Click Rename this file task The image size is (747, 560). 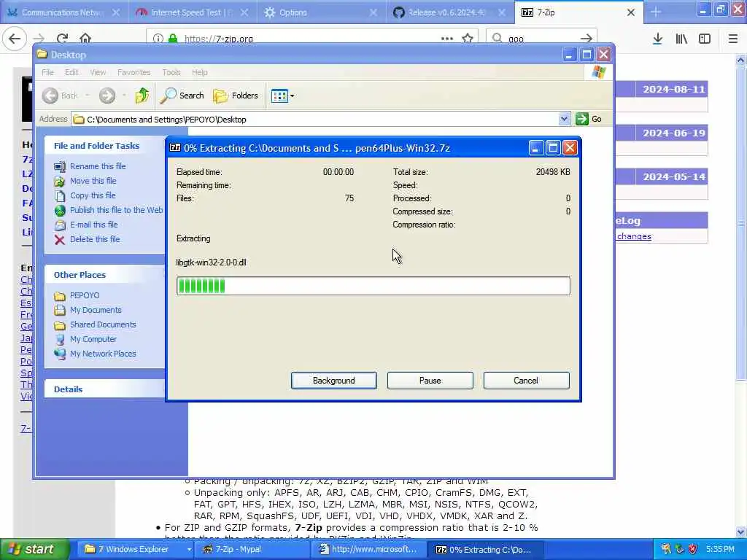(98, 166)
